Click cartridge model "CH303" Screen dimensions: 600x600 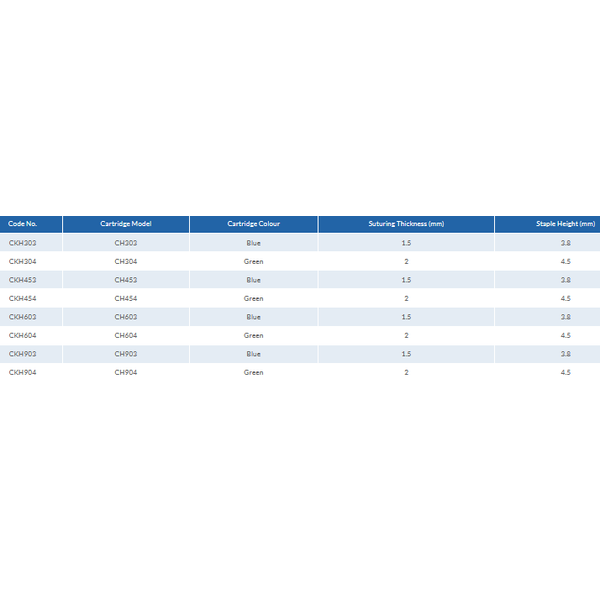pyautogui.click(x=126, y=243)
